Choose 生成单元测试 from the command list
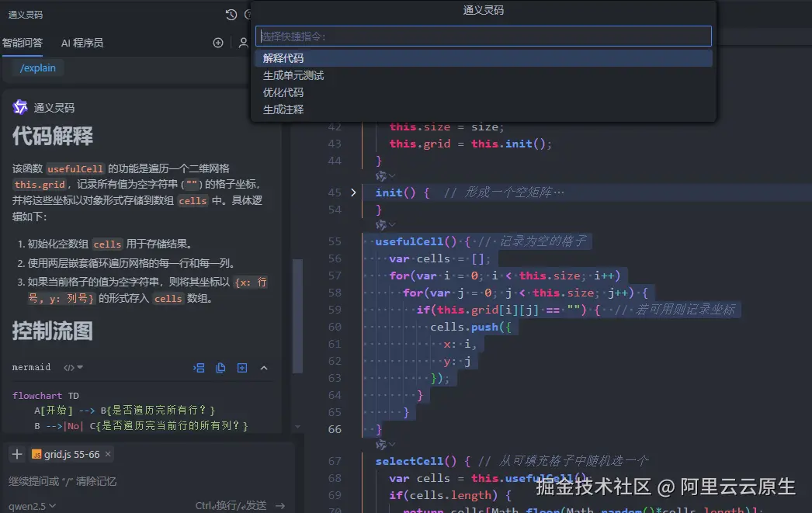 click(483, 75)
